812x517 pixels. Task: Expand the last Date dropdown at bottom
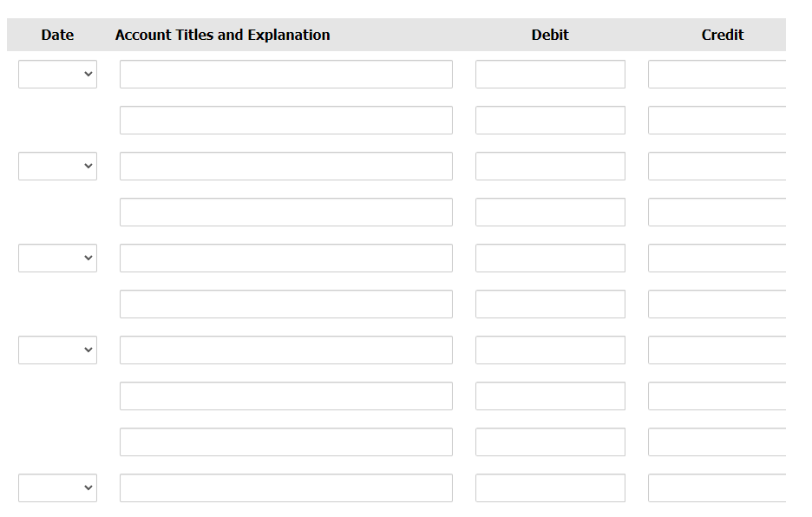[x=57, y=488]
